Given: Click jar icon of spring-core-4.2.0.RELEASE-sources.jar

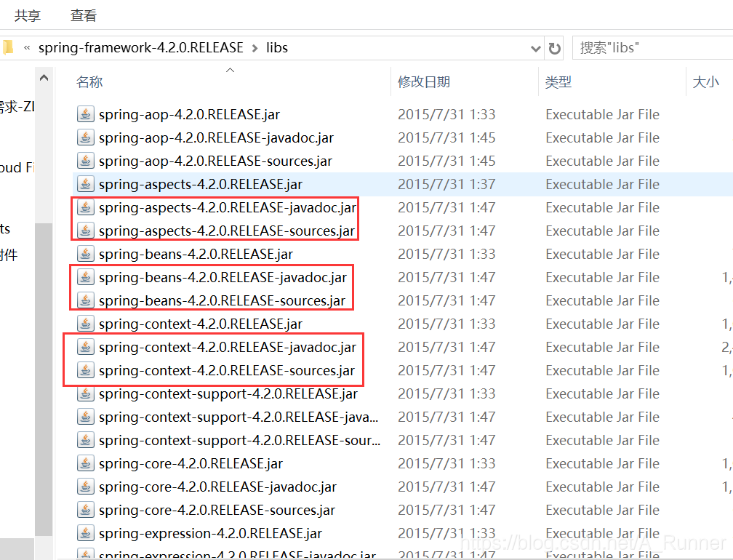Looking at the screenshot, I should [x=86, y=510].
